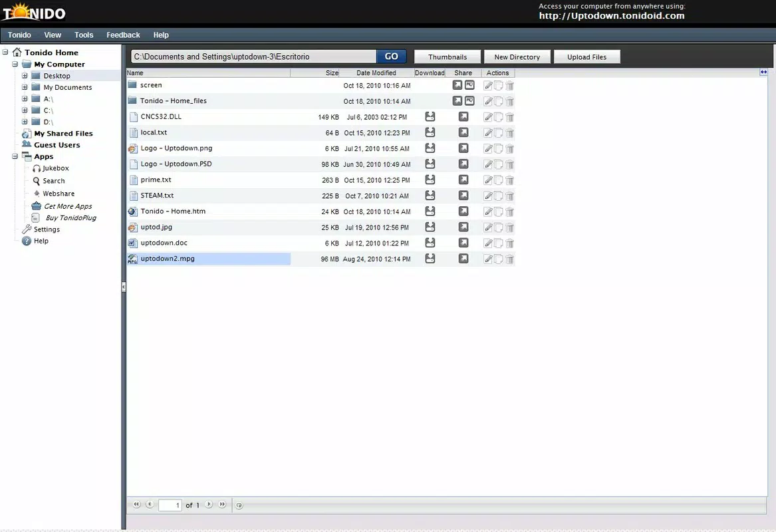Click the New Directory button
The height and width of the screenshot is (532, 776).
coord(517,57)
